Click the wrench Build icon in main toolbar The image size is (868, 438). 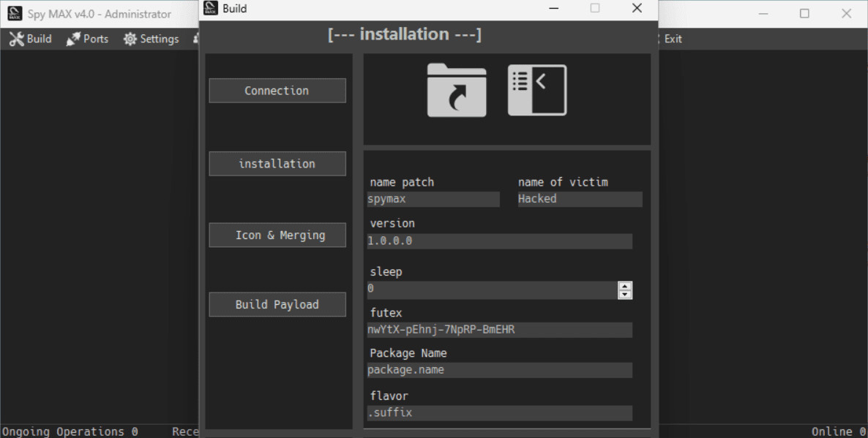click(x=17, y=39)
